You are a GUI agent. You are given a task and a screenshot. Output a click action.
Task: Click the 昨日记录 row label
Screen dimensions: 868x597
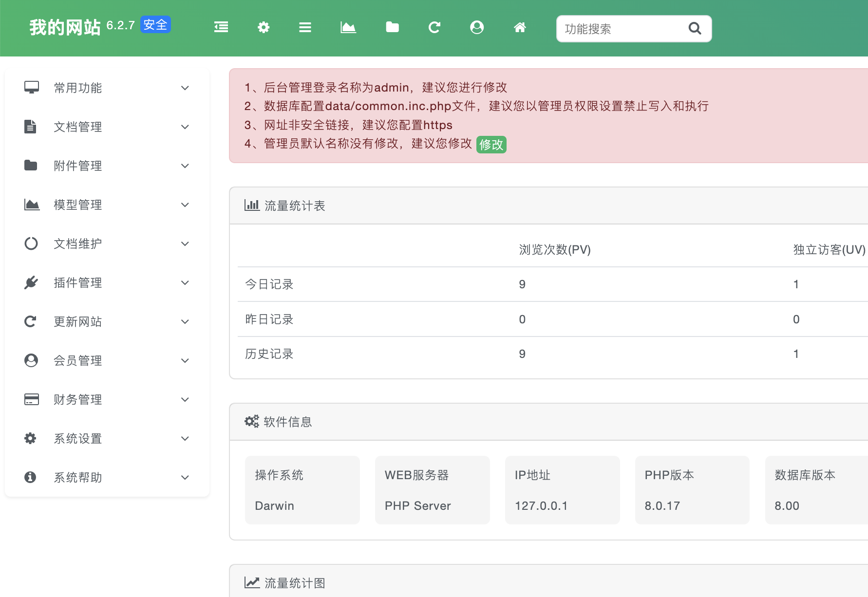[269, 319]
